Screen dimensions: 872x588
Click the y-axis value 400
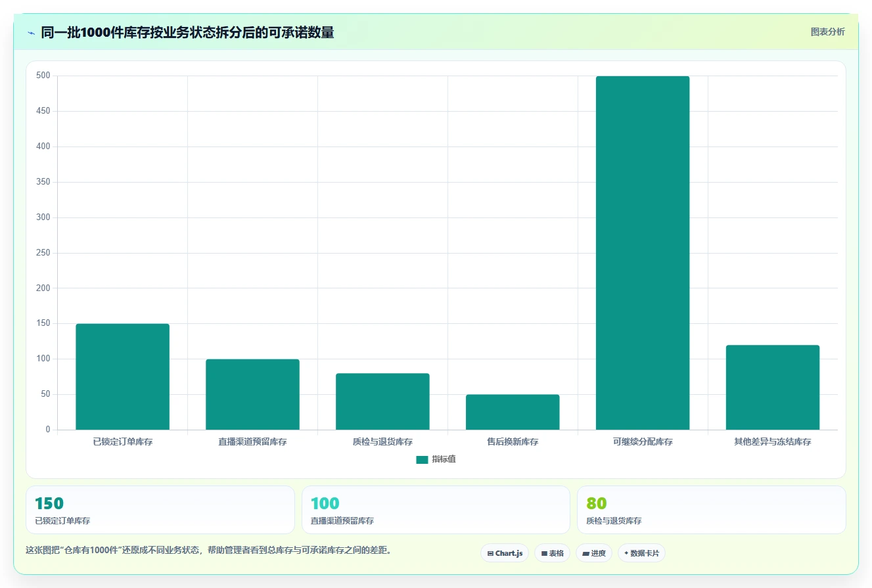43,147
